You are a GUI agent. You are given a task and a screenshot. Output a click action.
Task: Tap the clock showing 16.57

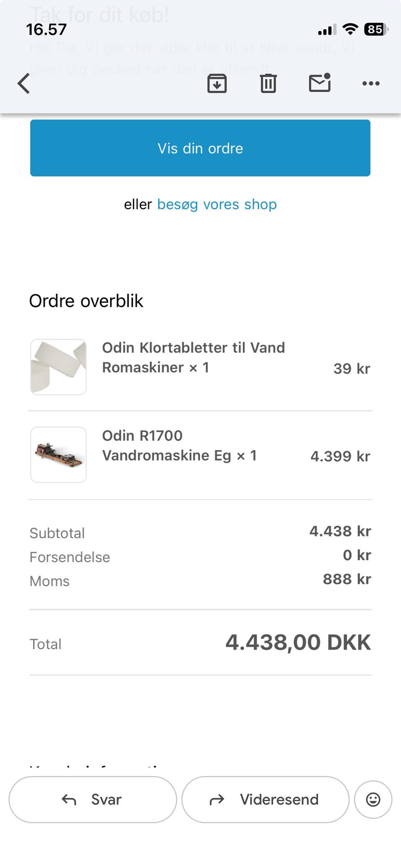point(46,30)
